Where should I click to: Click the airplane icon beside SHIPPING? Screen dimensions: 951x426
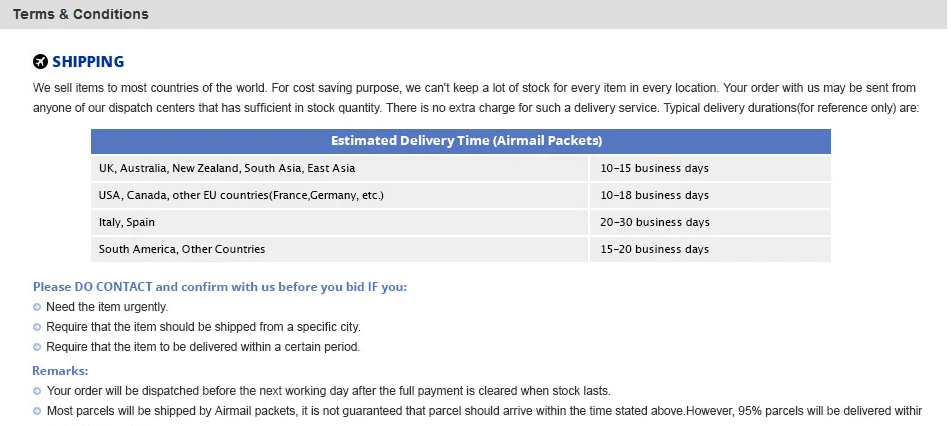40,62
